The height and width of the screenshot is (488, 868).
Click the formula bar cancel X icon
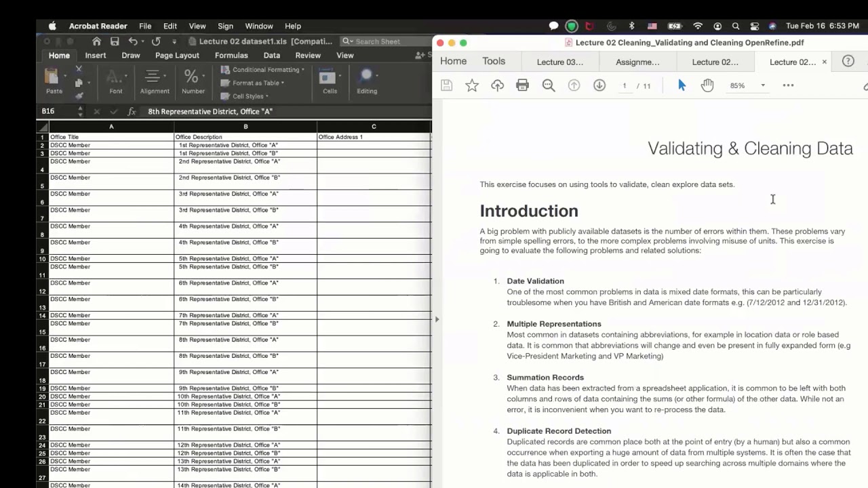[96, 111]
